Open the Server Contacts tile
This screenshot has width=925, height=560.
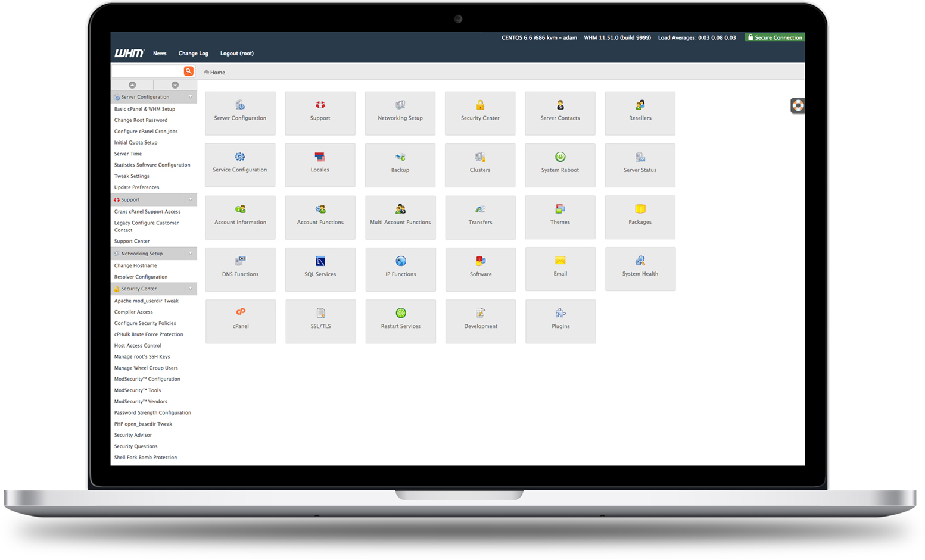(560, 113)
